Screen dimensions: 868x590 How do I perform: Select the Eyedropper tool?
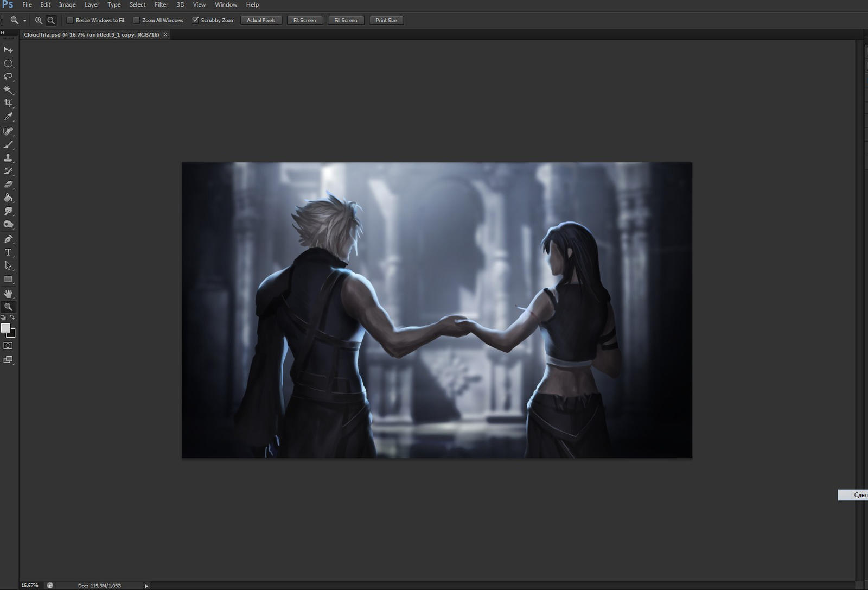[x=8, y=117]
